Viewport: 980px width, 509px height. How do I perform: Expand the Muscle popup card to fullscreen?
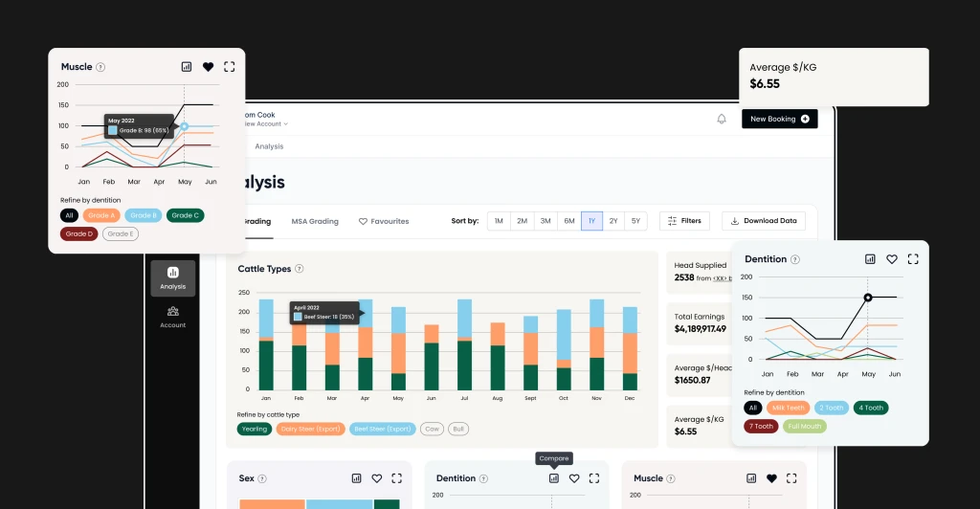pos(230,67)
